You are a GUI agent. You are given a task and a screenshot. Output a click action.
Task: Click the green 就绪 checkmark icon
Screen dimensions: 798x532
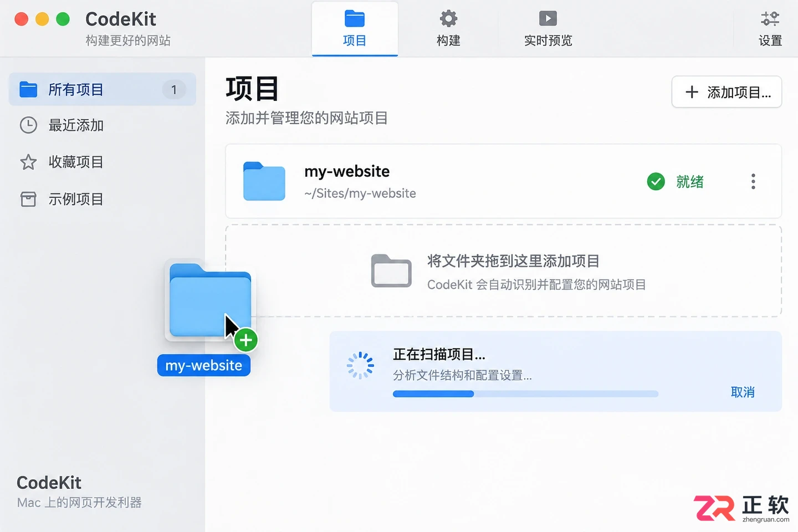click(656, 181)
